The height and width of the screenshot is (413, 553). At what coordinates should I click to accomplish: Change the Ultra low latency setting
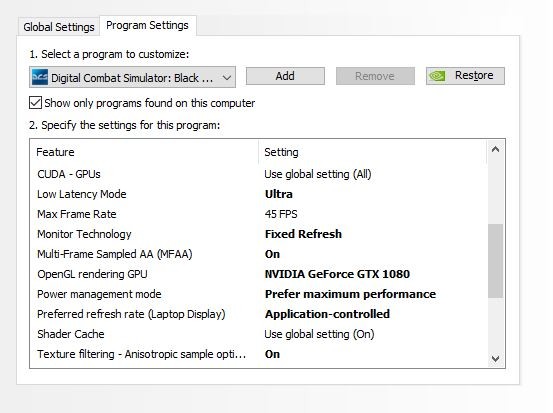click(279, 194)
